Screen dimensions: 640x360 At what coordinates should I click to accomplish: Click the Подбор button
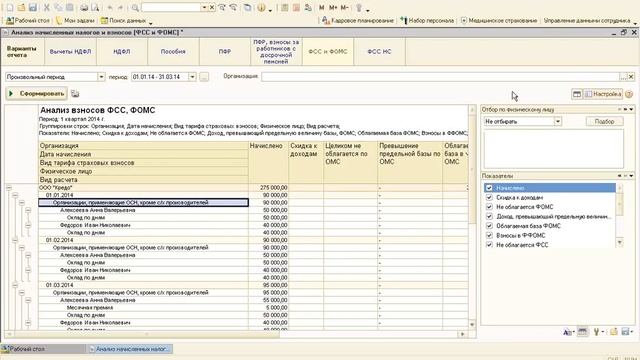click(x=604, y=121)
